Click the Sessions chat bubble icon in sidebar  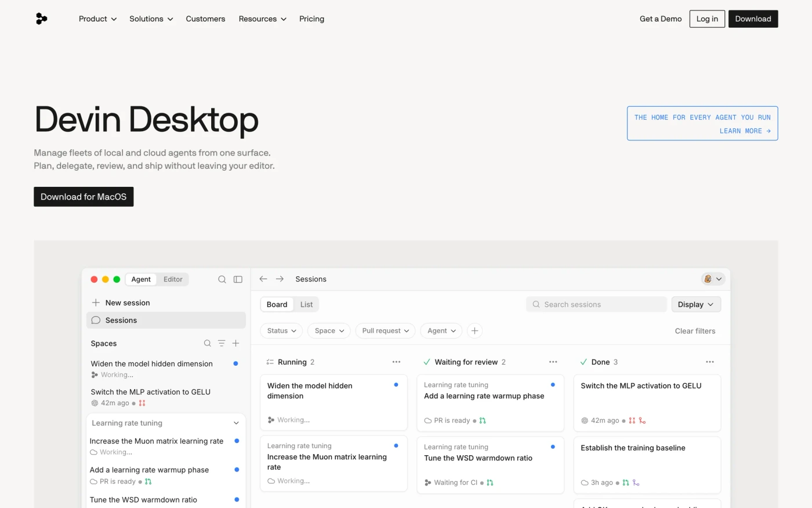click(96, 320)
